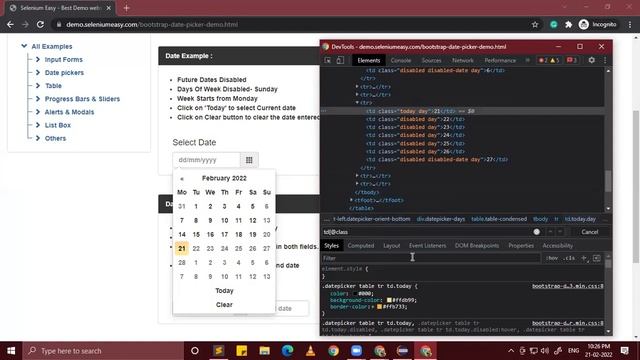Switch to the Console tab

[400, 60]
